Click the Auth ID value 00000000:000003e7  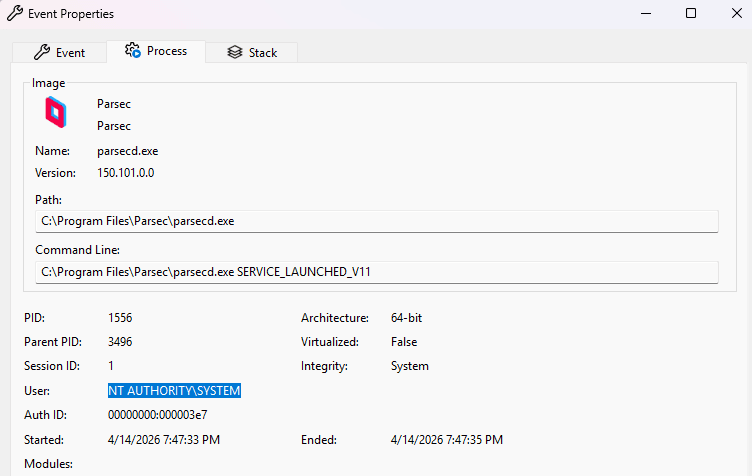coord(157,415)
